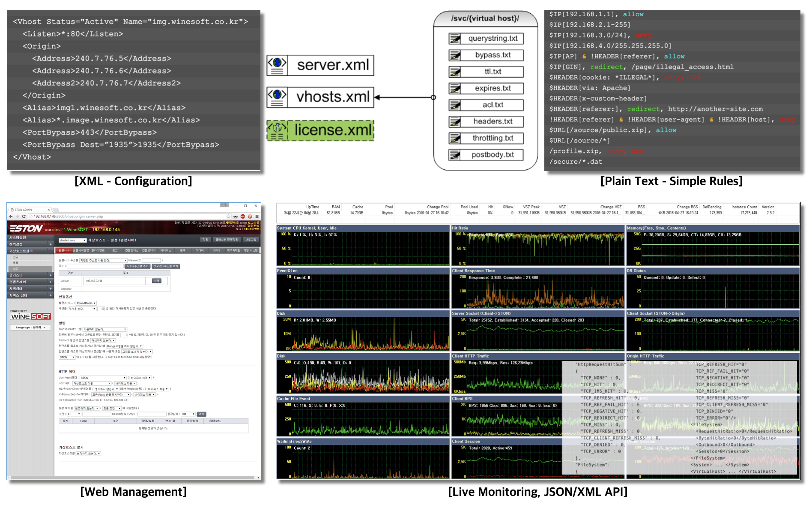
Task: Switch to the 클라이언트 tab
Action: (x=98, y=250)
